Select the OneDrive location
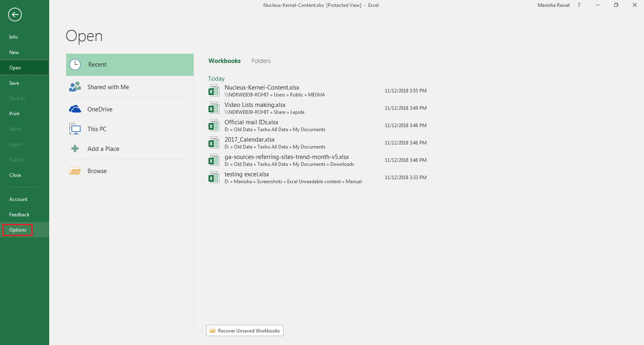This screenshot has height=345, width=644. (130, 109)
